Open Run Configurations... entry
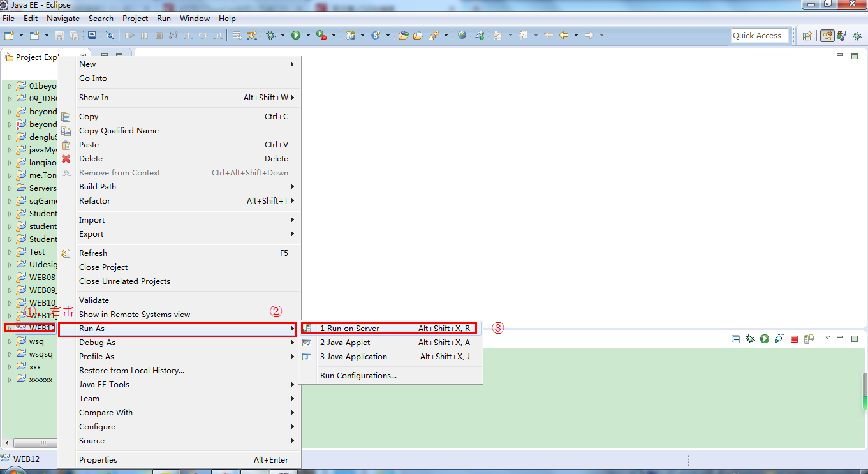The height and width of the screenshot is (474, 868). tap(390, 375)
